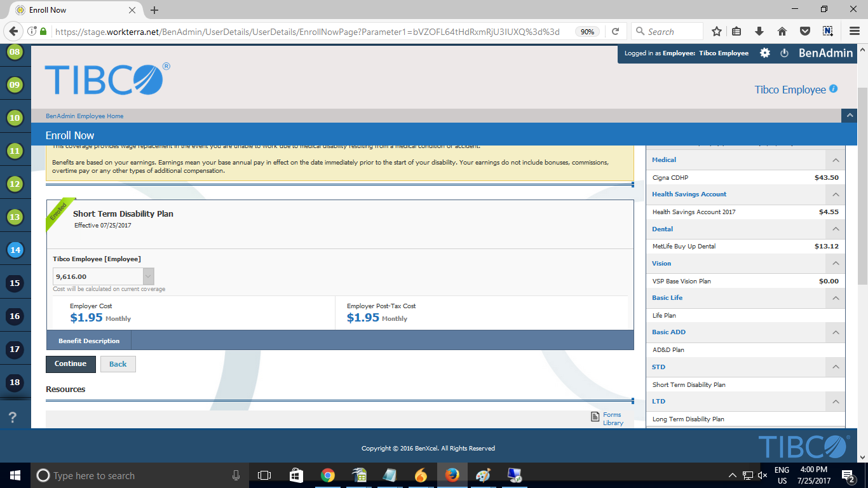Open step 09 in the sidebar
Screen dimensions: 868x488
15,85
